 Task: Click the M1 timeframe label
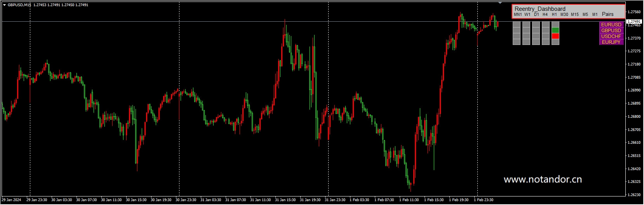[595, 14]
